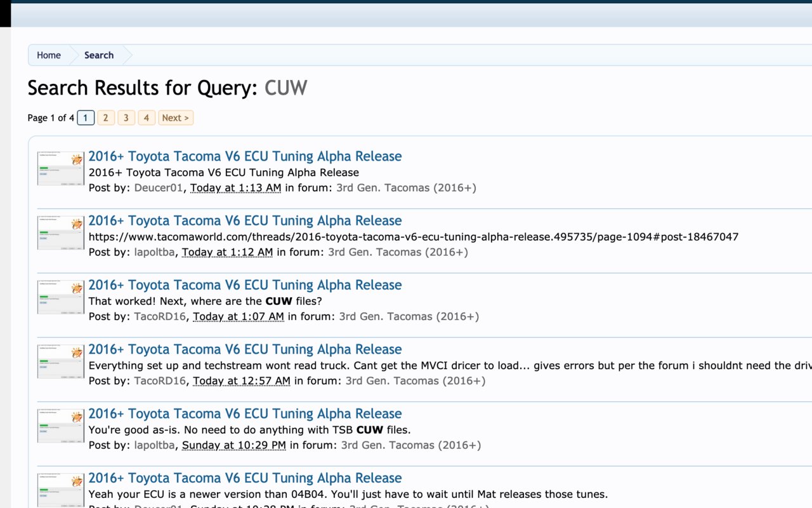Open thread title of TacoRD16's 12:57 AM post
This screenshot has width=812, height=508.
tap(245, 349)
